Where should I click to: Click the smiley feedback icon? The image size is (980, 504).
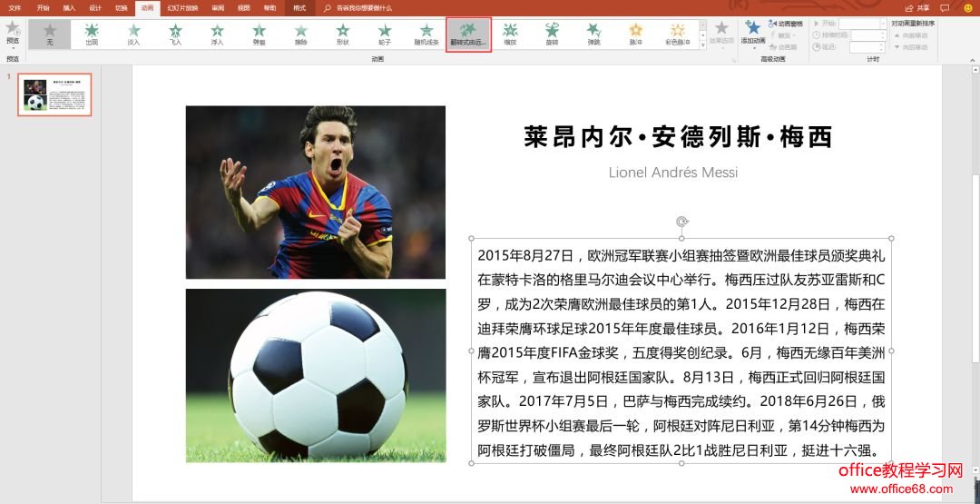coord(967,7)
